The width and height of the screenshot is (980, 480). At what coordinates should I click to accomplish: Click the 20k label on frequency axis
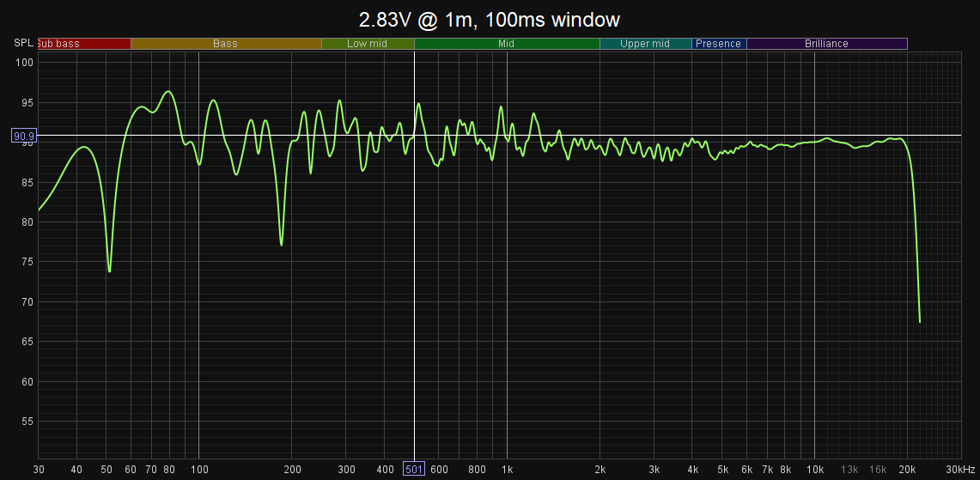point(908,470)
